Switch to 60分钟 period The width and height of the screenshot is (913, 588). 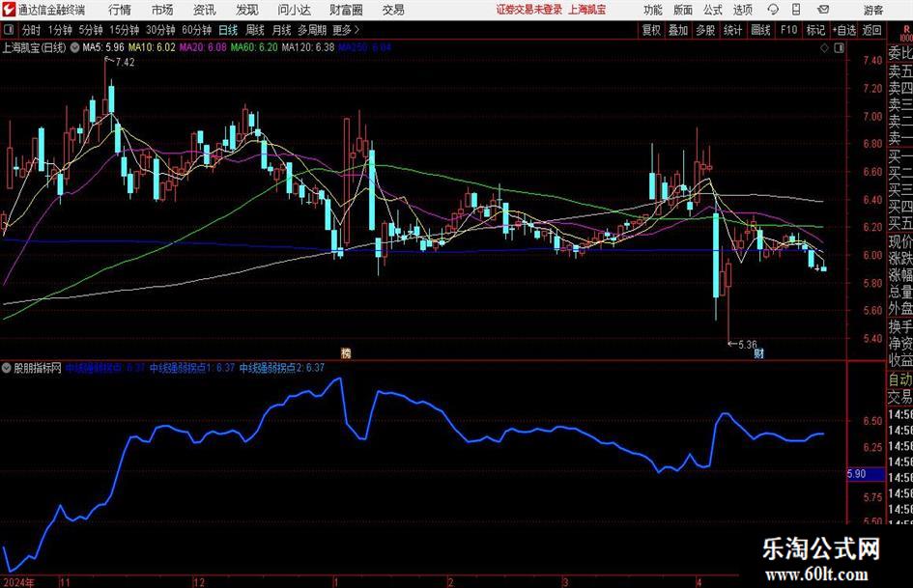tap(196, 30)
